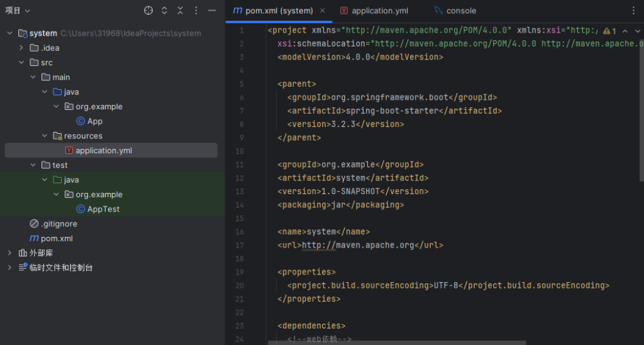This screenshot has height=345, width=644.
Task: Hide the project tool window with minimize icon
Action: [x=212, y=11]
